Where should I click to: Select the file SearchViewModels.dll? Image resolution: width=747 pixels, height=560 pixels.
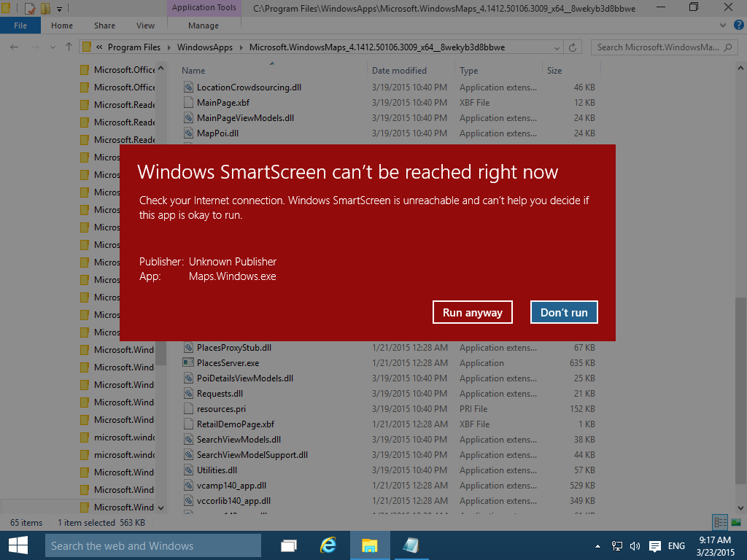pos(239,439)
